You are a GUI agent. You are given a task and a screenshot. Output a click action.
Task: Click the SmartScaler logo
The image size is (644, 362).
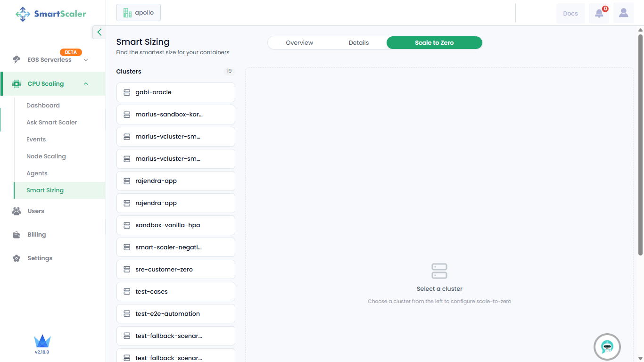(x=51, y=14)
